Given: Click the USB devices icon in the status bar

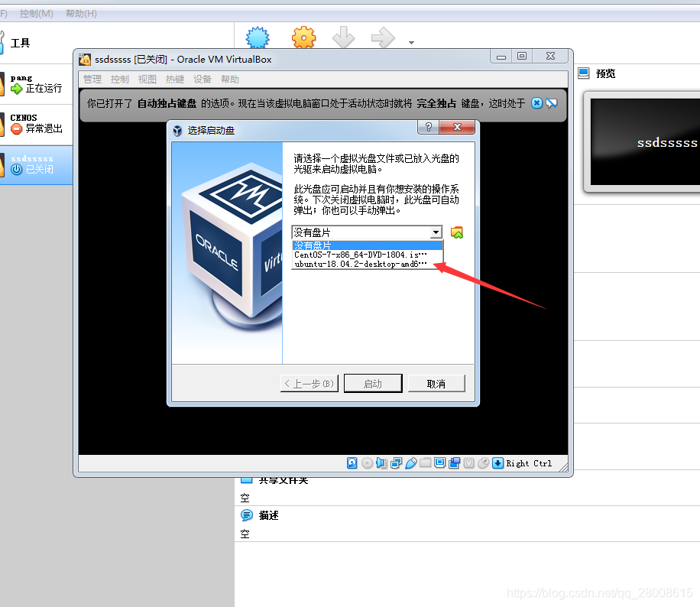Looking at the screenshot, I should pyautogui.click(x=410, y=463).
